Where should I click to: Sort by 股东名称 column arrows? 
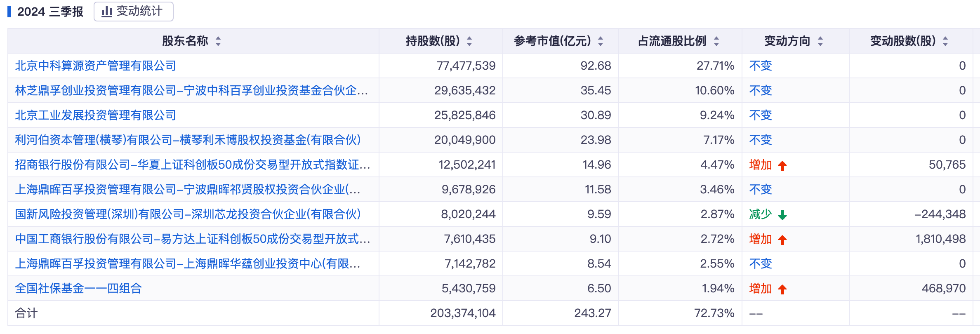point(218,41)
